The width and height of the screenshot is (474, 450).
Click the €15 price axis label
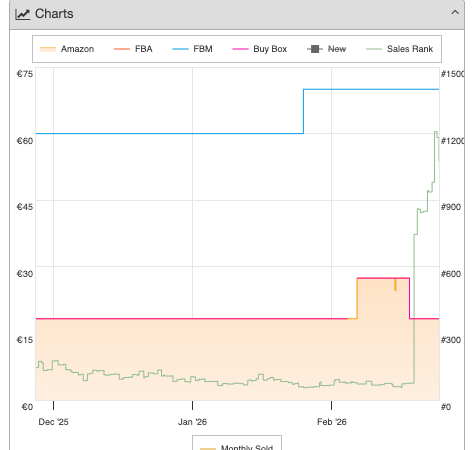pos(25,340)
